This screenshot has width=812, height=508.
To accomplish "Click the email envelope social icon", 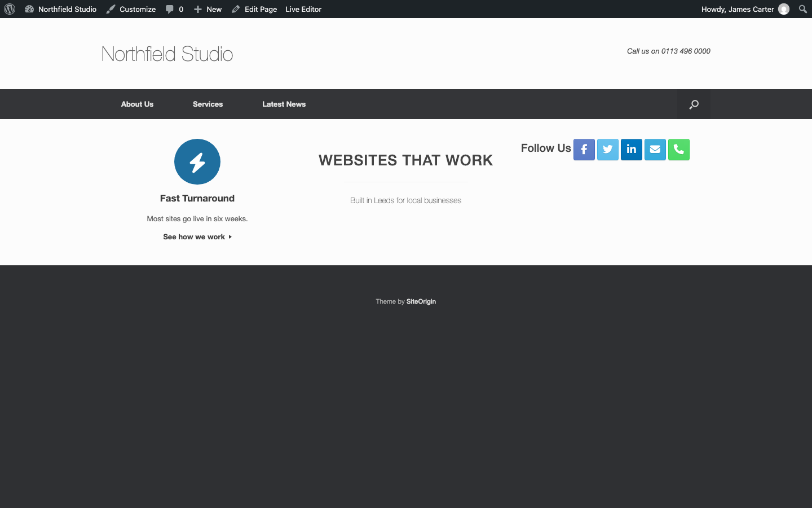I will 655,150.
